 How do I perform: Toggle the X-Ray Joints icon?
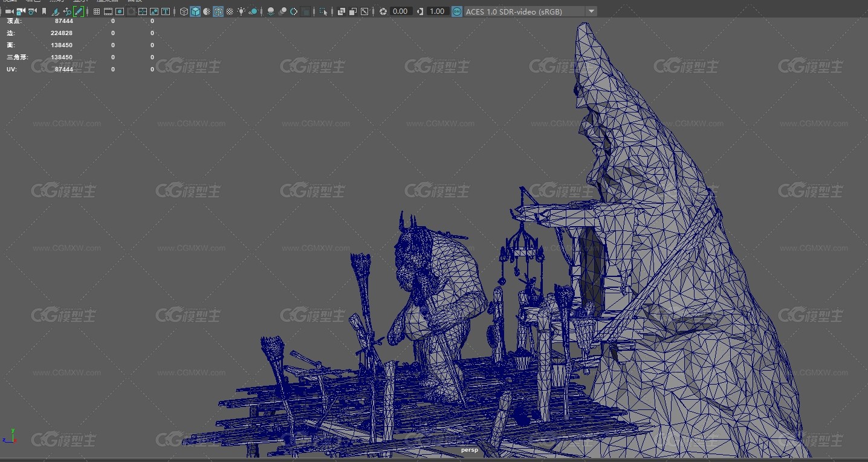click(x=364, y=11)
